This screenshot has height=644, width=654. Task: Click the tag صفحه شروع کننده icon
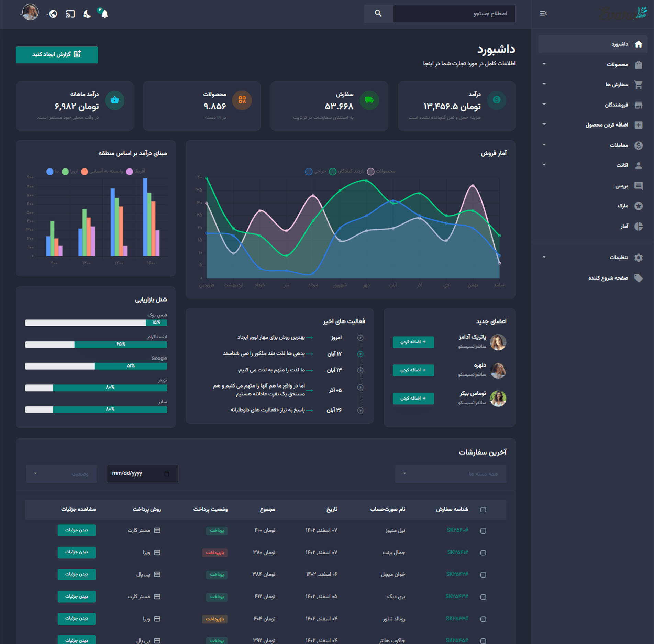point(639,278)
